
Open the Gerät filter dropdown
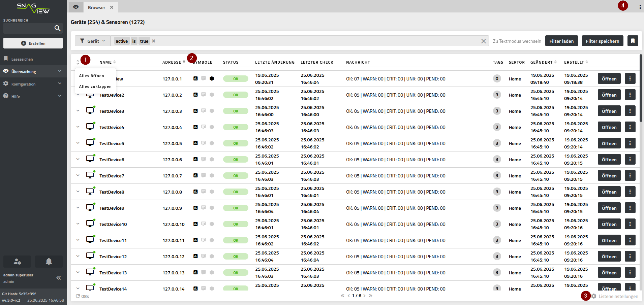coord(92,41)
